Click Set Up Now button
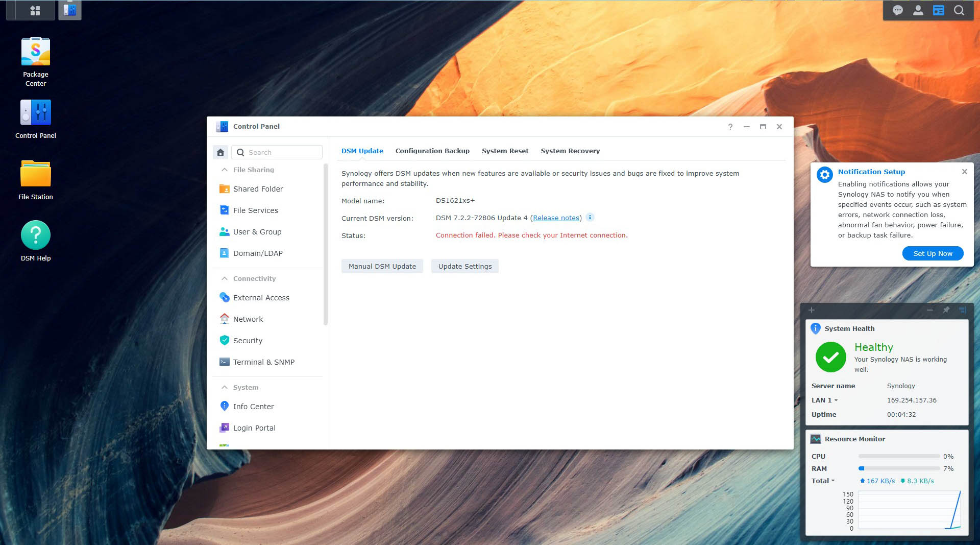The height and width of the screenshot is (545, 980). point(933,253)
